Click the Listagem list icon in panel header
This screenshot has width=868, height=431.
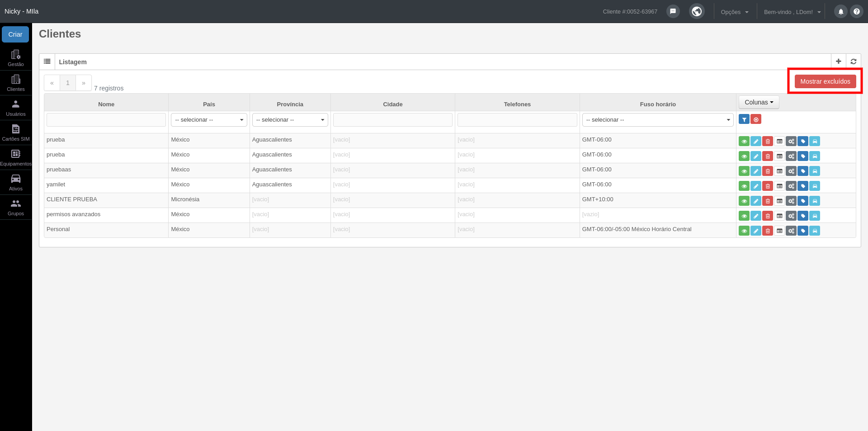(x=47, y=62)
